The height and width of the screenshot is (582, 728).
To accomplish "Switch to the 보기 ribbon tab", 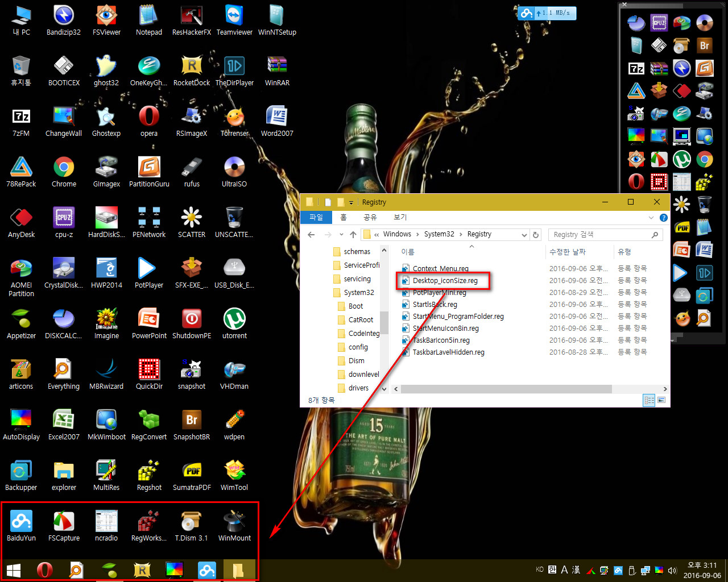I will (400, 217).
